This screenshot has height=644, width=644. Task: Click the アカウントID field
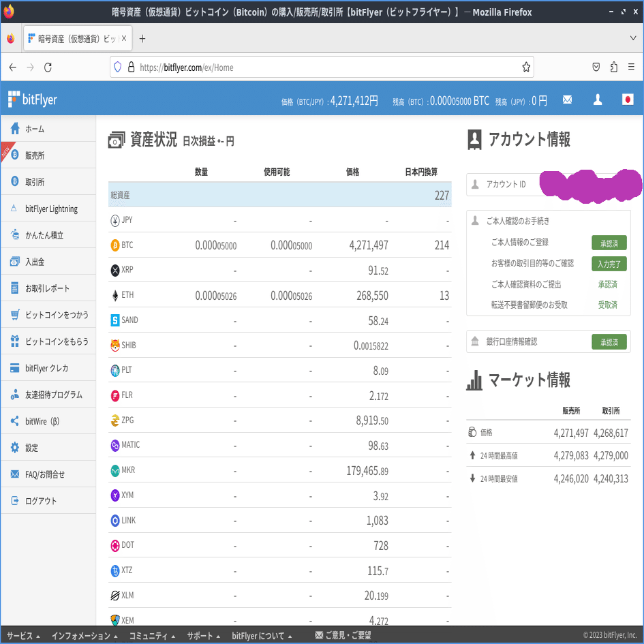click(549, 185)
